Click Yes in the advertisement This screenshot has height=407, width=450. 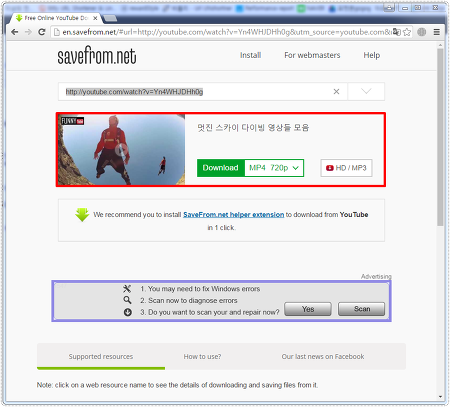click(x=308, y=309)
